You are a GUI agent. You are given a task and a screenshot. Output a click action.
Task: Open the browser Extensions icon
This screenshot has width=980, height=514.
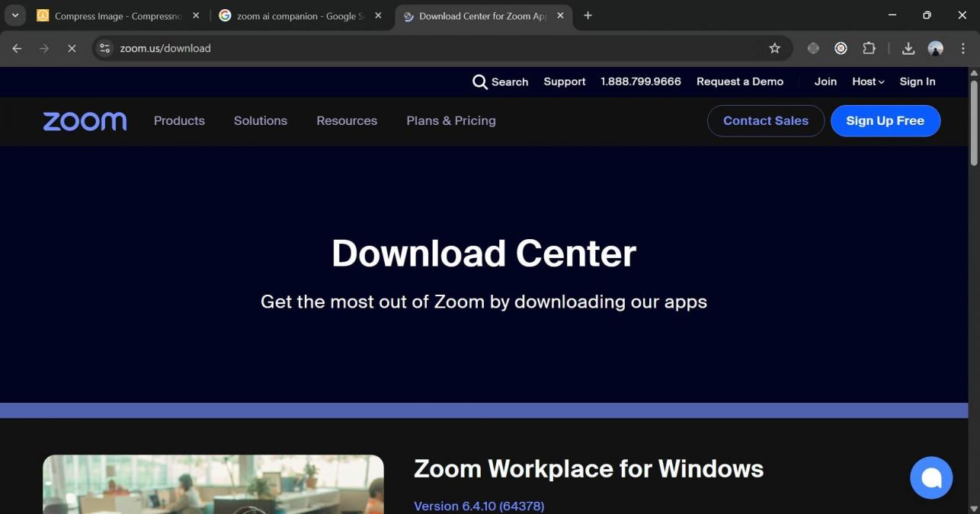(869, 48)
